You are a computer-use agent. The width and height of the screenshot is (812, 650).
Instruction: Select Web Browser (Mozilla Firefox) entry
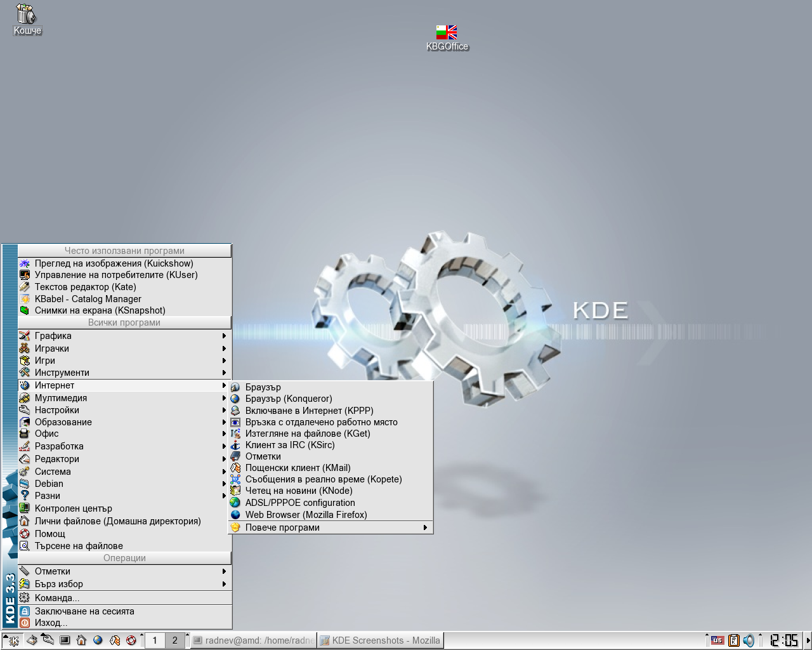pyautogui.click(x=306, y=515)
